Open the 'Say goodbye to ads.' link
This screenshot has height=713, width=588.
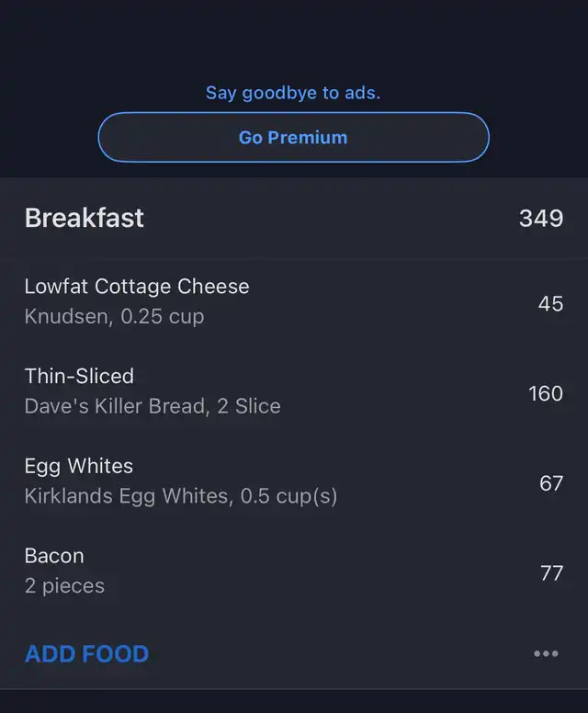point(293,93)
